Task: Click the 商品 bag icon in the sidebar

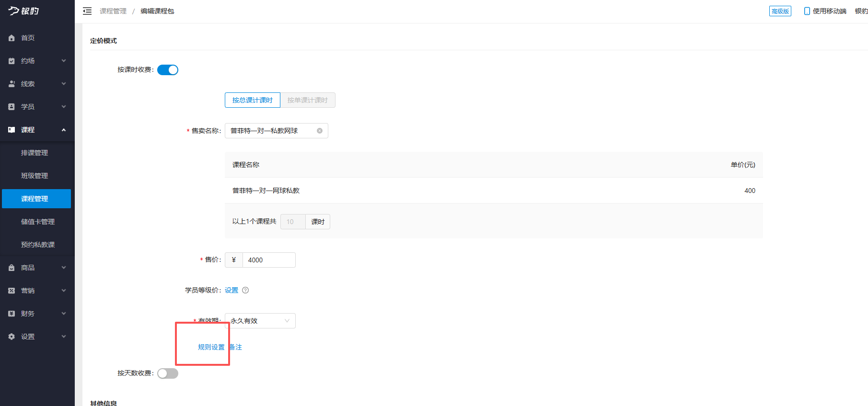Action: (x=12, y=268)
